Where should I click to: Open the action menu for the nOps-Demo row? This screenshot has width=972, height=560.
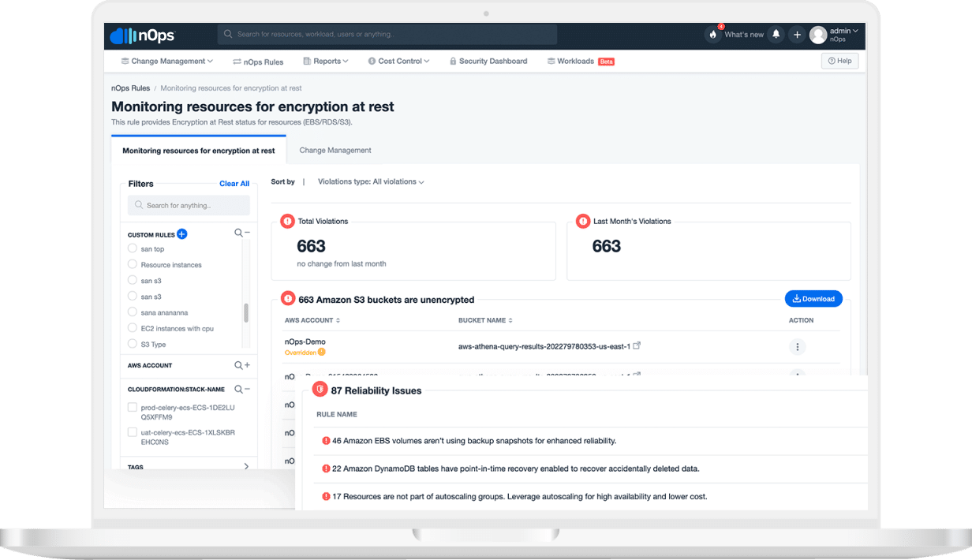pyautogui.click(x=797, y=347)
